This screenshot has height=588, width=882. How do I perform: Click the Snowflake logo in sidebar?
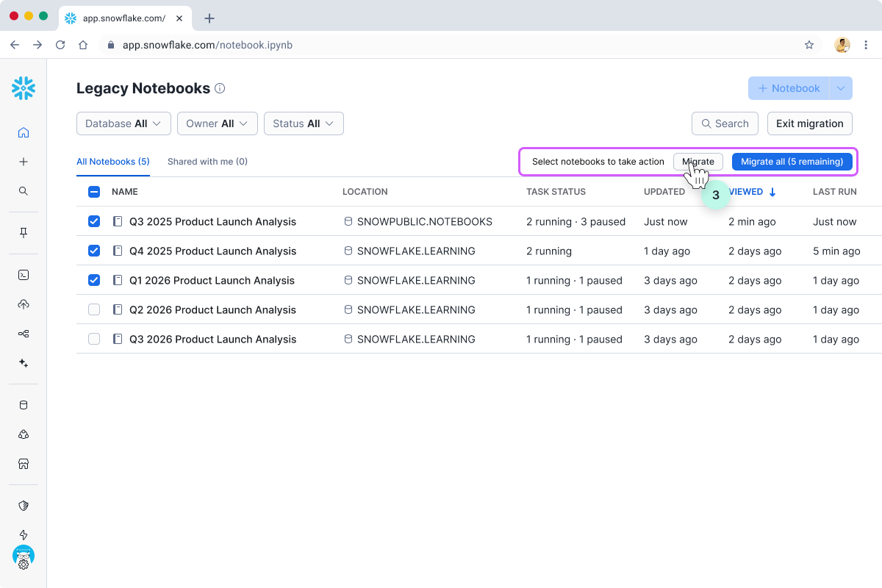24,88
